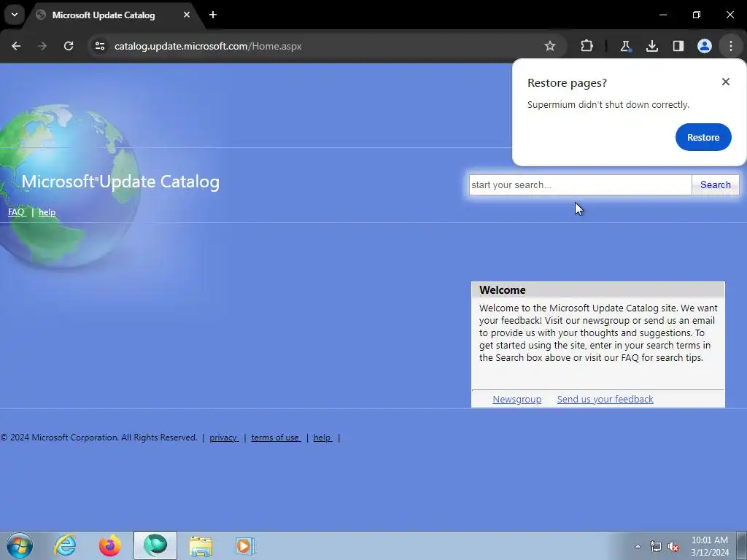
Task: Open the FAQ link
Action: 16,212
